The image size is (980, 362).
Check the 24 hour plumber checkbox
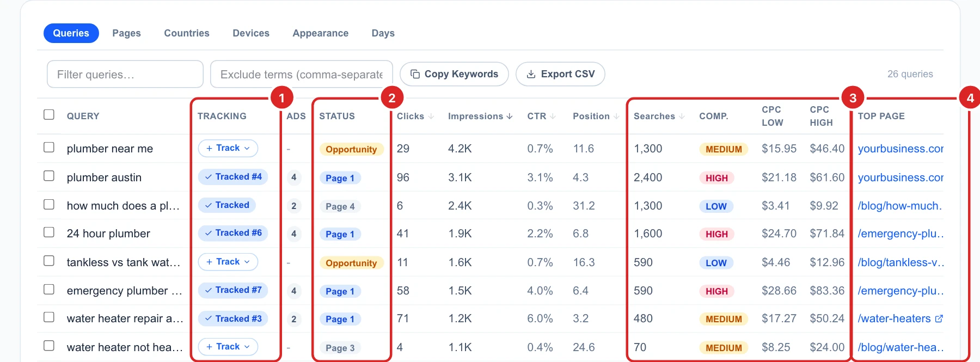tap(49, 232)
